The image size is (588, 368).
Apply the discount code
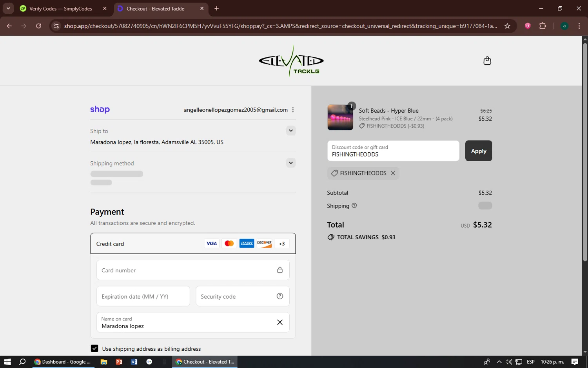[479, 151]
